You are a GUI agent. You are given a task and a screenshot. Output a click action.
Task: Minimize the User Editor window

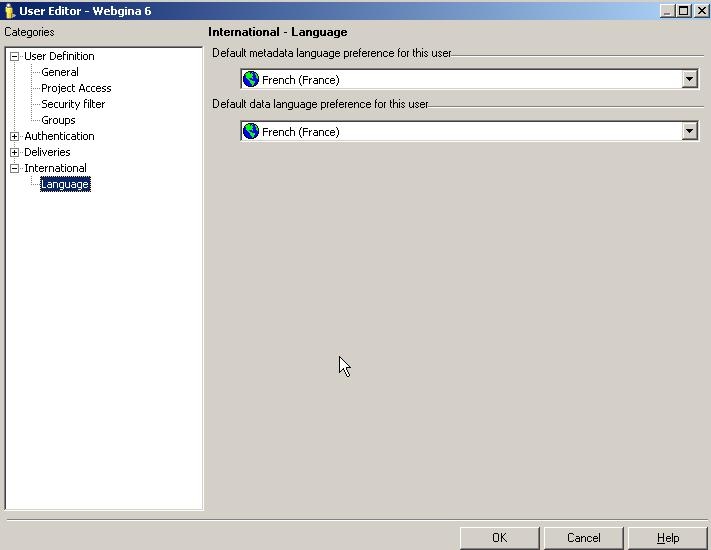667,10
